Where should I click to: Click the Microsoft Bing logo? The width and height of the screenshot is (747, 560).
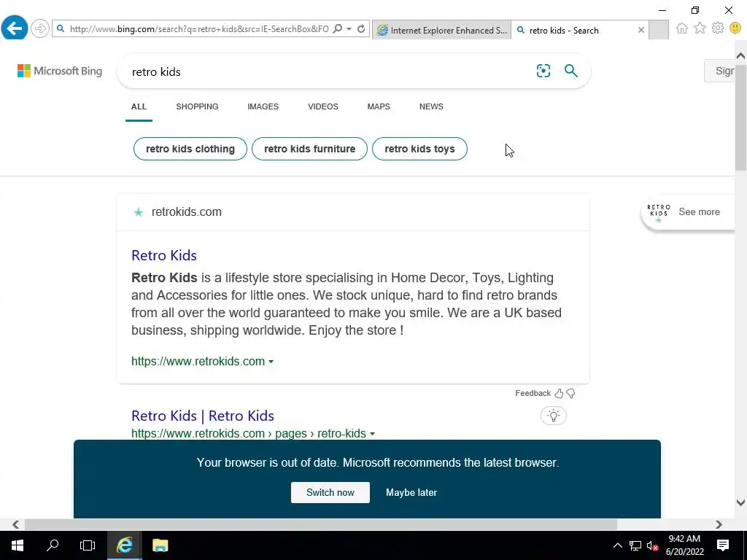point(60,71)
